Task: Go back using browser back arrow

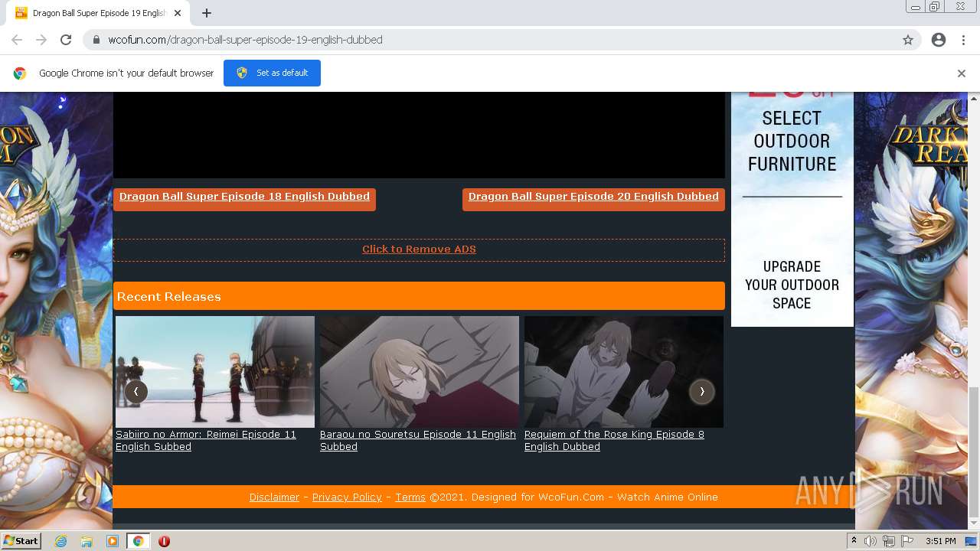Action: tap(17, 40)
